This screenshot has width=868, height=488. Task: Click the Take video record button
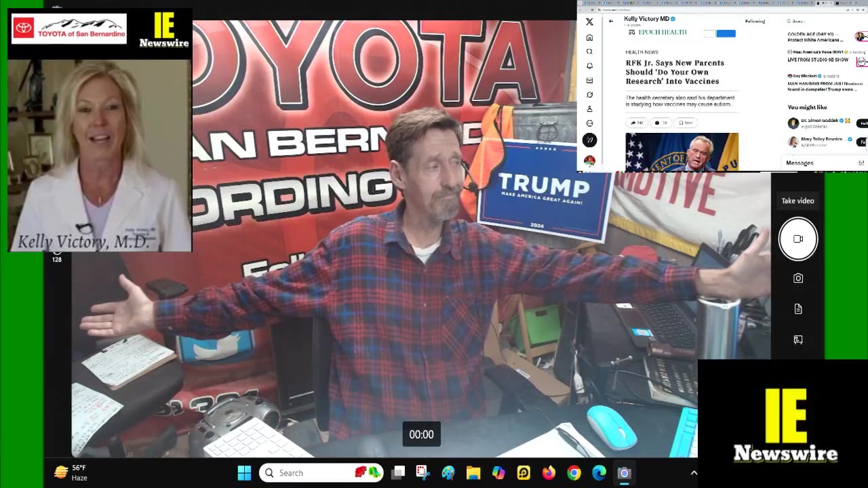798,239
